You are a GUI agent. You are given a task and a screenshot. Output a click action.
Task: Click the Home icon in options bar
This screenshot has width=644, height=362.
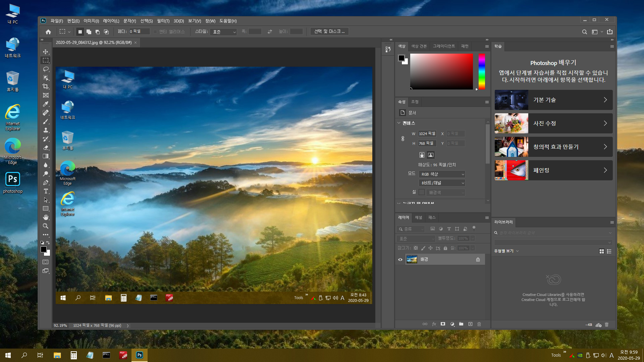48,32
